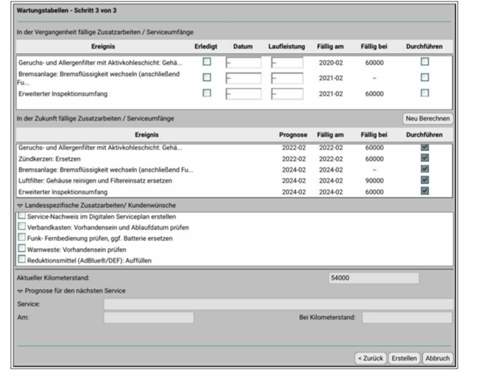The image size is (500, 376).
Task: Check Erledigt for the past Bremsanlage Bremsflüssigkeit row
Action: click(x=207, y=77)
